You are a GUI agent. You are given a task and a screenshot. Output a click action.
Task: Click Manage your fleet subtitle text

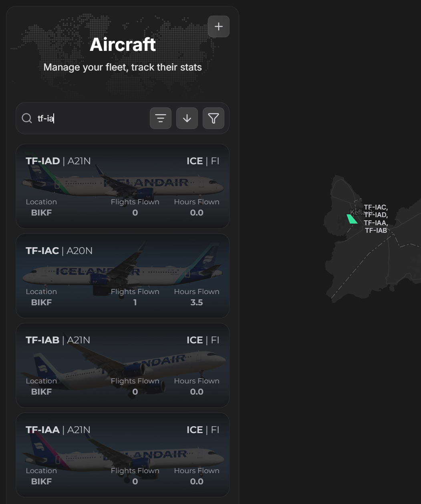click(x=123, y=67)
